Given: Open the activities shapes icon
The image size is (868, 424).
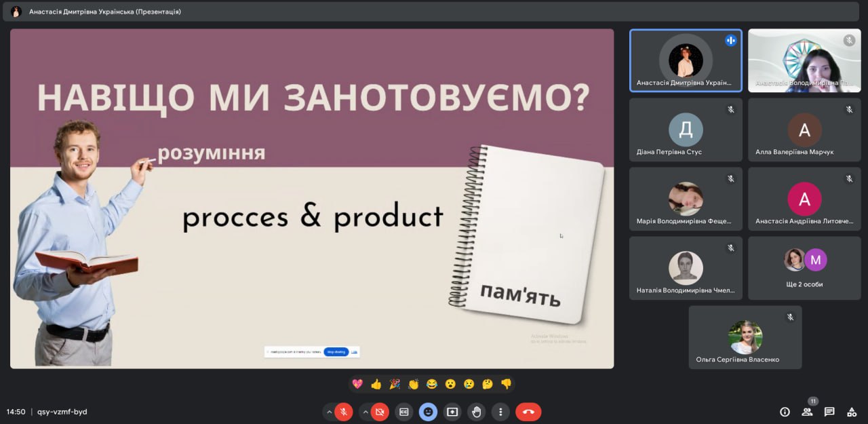Looking at the screenshot, I should (852, 412).
